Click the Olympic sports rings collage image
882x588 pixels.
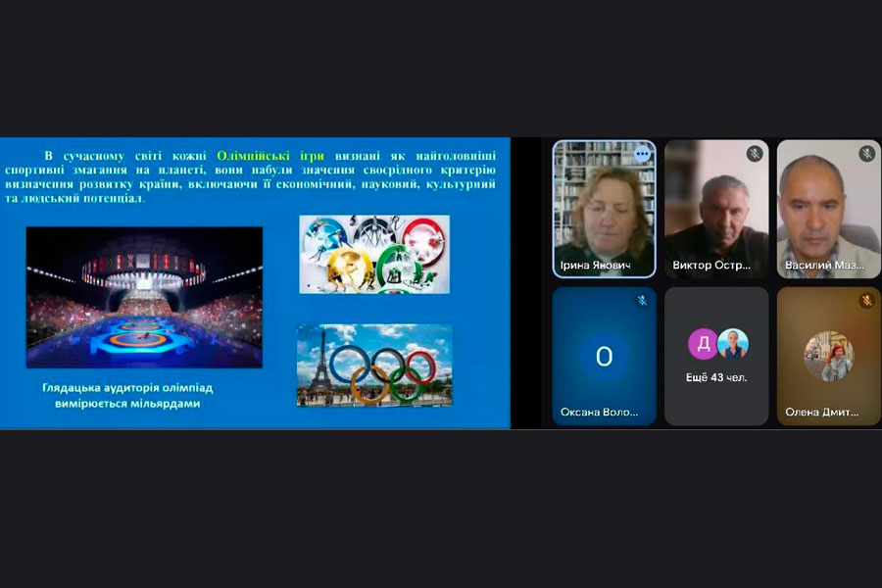click(374, 255)
